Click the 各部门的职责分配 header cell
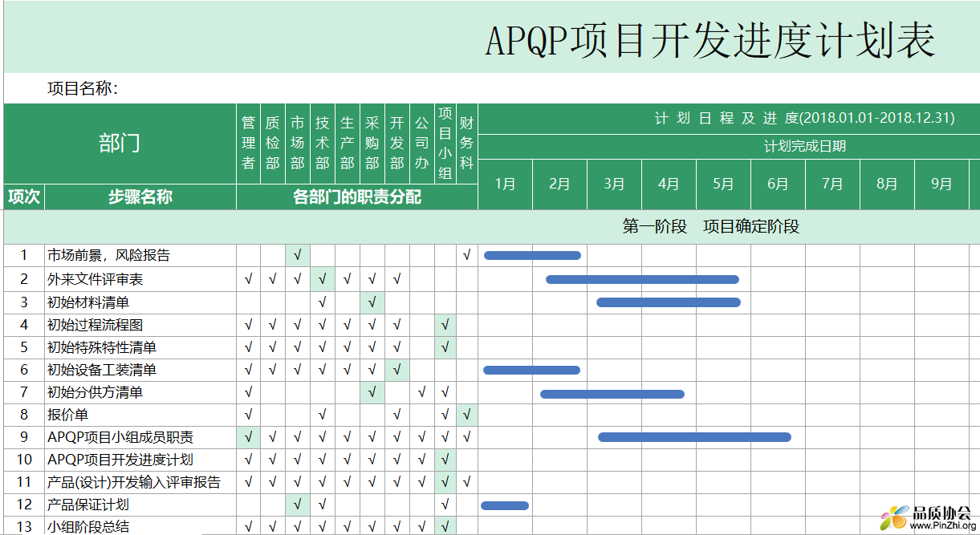 [357, 197]
